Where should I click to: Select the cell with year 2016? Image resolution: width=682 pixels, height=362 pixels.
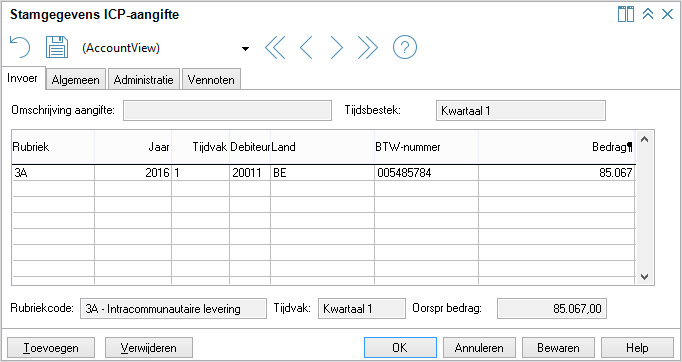coord(133,173)
